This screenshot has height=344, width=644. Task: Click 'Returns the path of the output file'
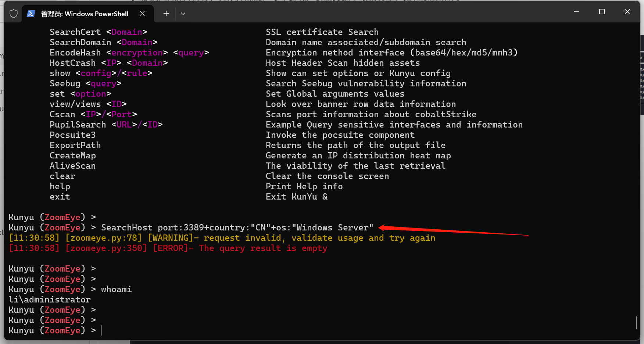tap(355, 145)
